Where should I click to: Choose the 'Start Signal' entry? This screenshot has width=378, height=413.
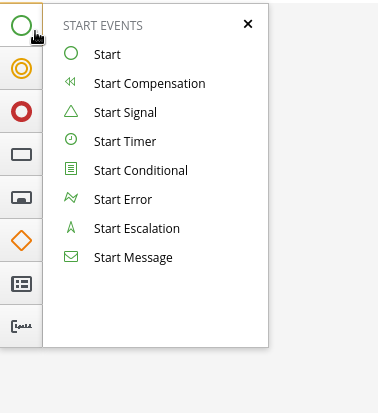125,113
